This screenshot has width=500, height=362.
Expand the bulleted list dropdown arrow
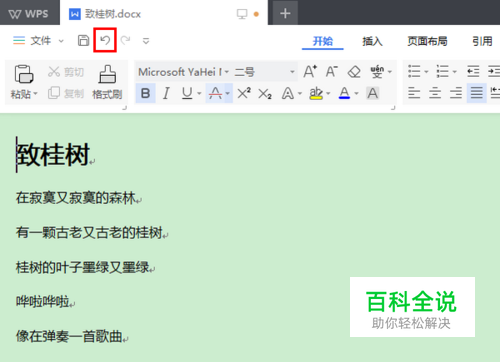(x=426, y=72)
